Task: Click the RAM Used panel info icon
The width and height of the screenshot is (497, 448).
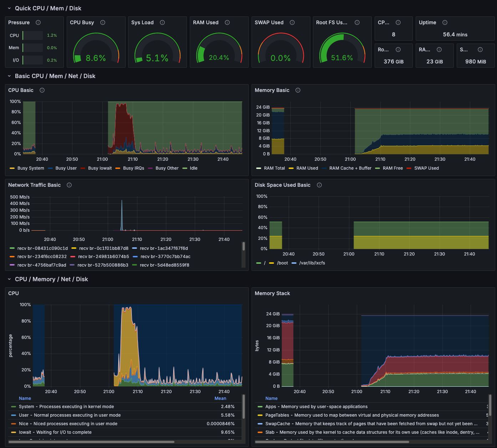Action: click(227, 22)
